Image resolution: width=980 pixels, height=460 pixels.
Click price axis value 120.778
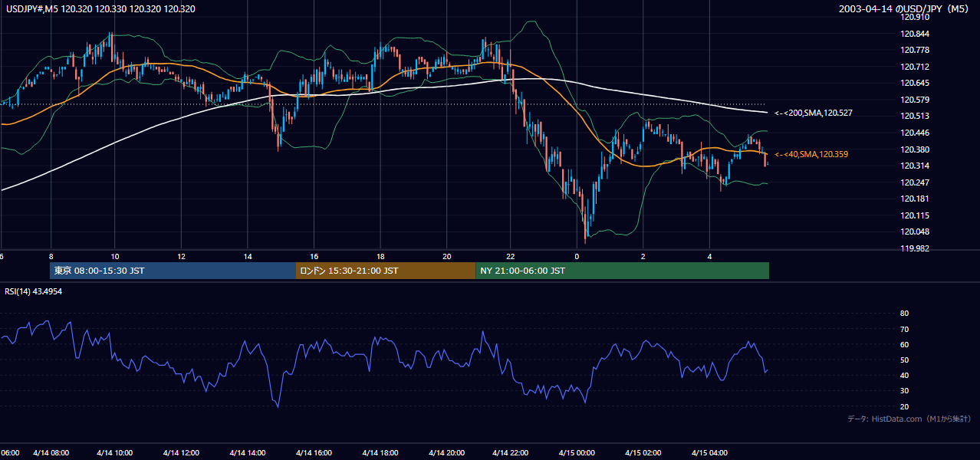pos(916,50)
